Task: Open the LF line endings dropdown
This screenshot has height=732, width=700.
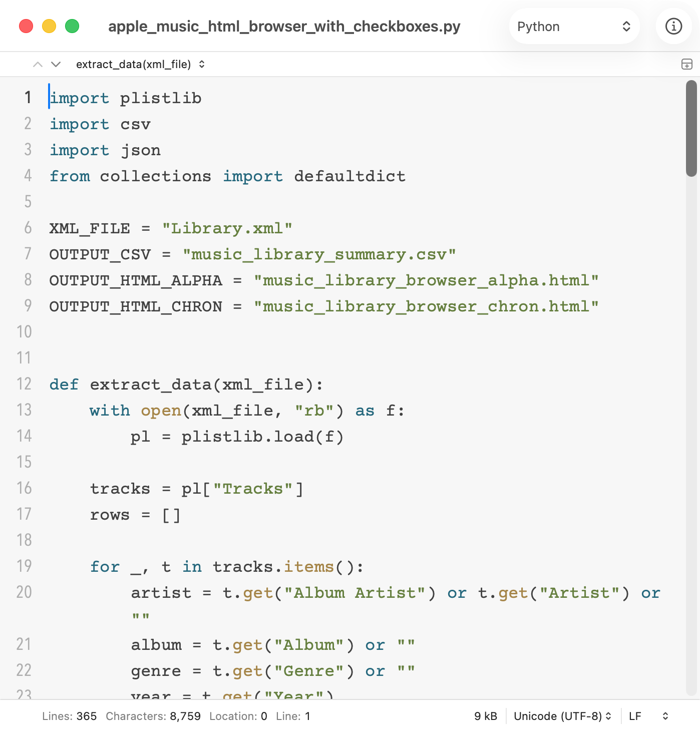Action: pos(648,716)
